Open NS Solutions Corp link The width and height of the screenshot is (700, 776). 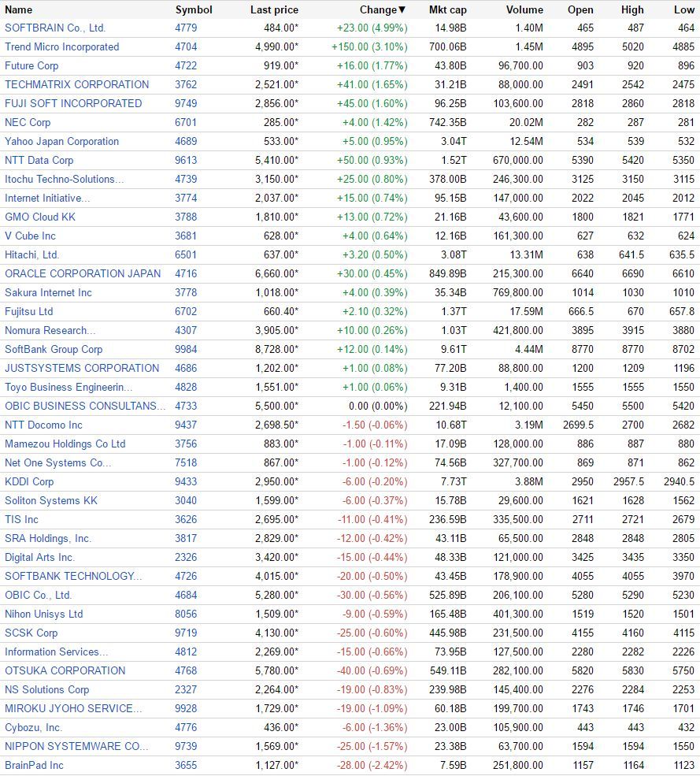pos(47,690)
